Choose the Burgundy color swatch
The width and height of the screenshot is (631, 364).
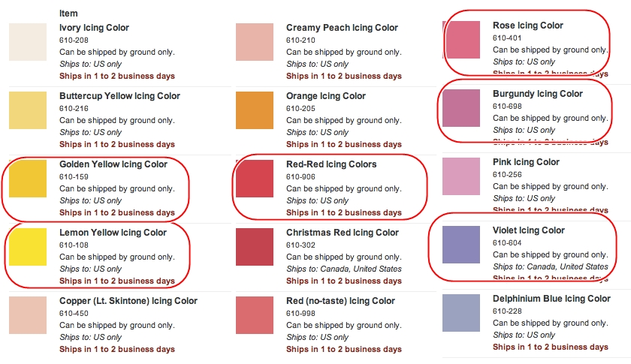tap(461, 107)
